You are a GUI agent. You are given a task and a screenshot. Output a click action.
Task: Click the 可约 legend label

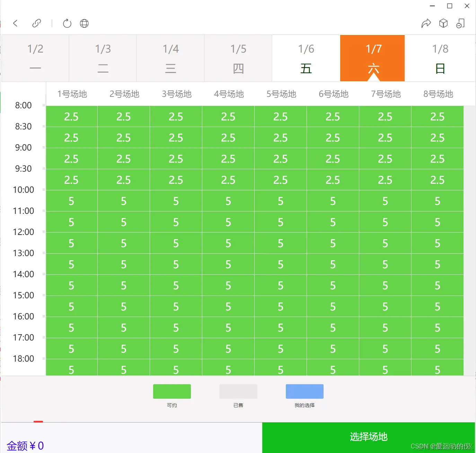(172, 405)
